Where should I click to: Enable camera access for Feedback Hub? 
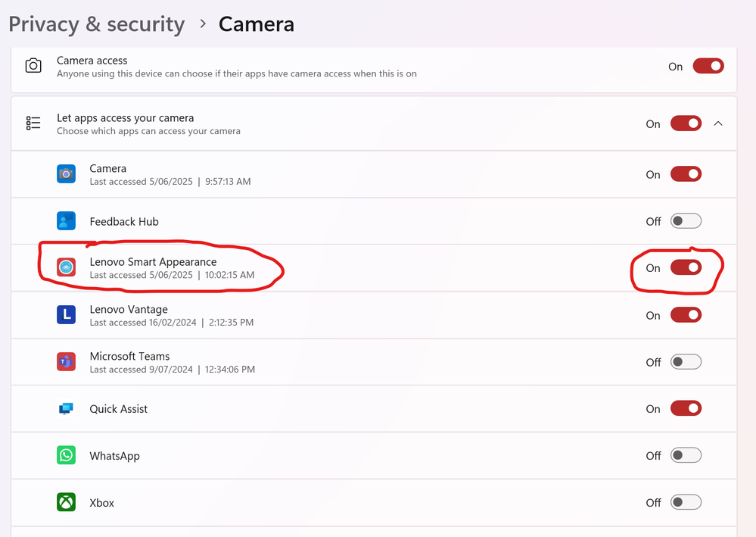(x=686, y=221)
